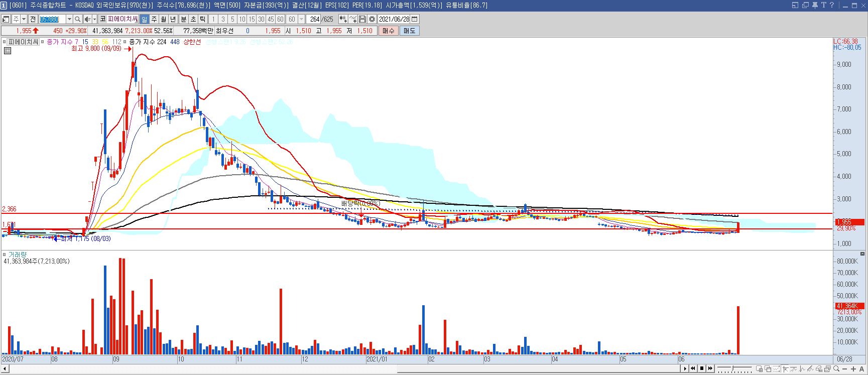Toggle the 종가 지수 7 legend marker
868x375 pixels.
43,42
